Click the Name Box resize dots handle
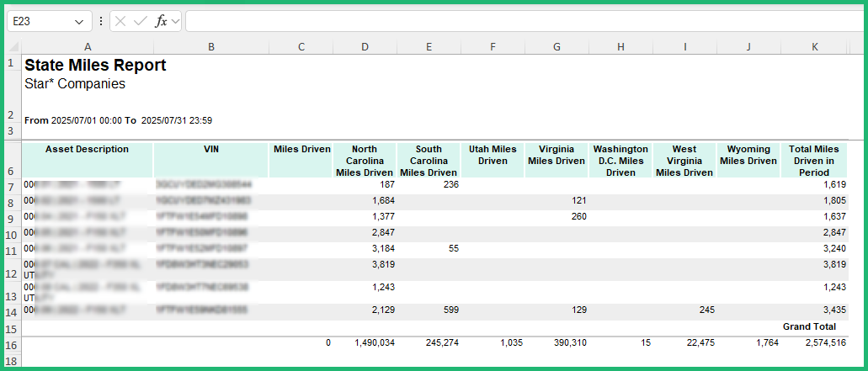Viewport: 868px width, 371px height. click(x=101, y=22)
